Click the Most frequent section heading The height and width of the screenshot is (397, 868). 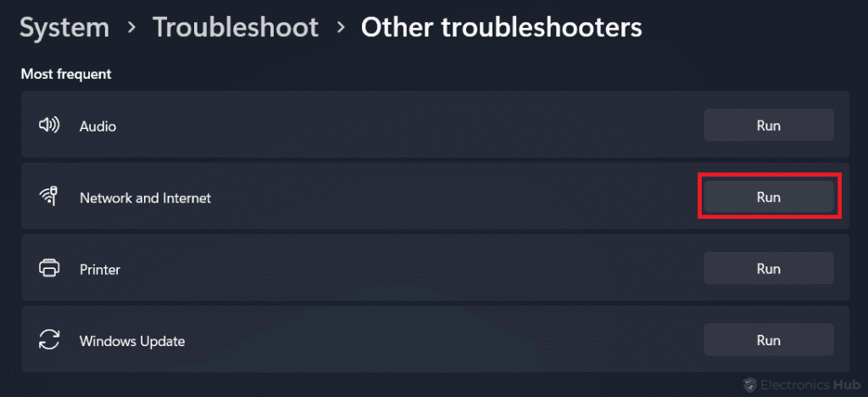(x=66, y=74)
